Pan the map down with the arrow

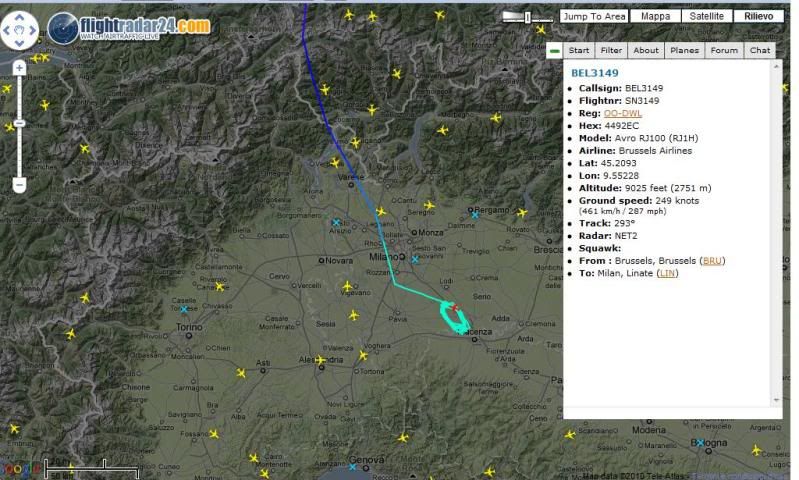tap(19, 43)
